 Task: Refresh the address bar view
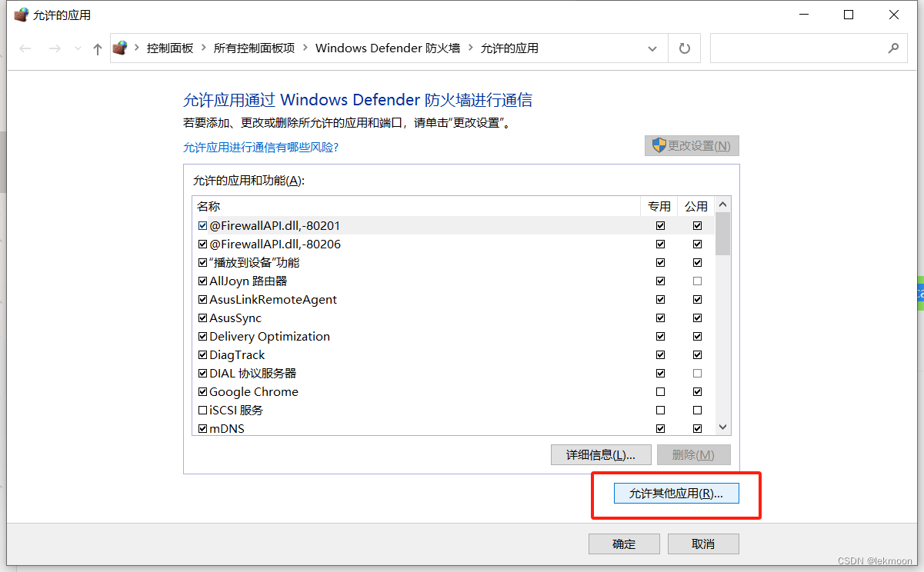coord(684,48)
